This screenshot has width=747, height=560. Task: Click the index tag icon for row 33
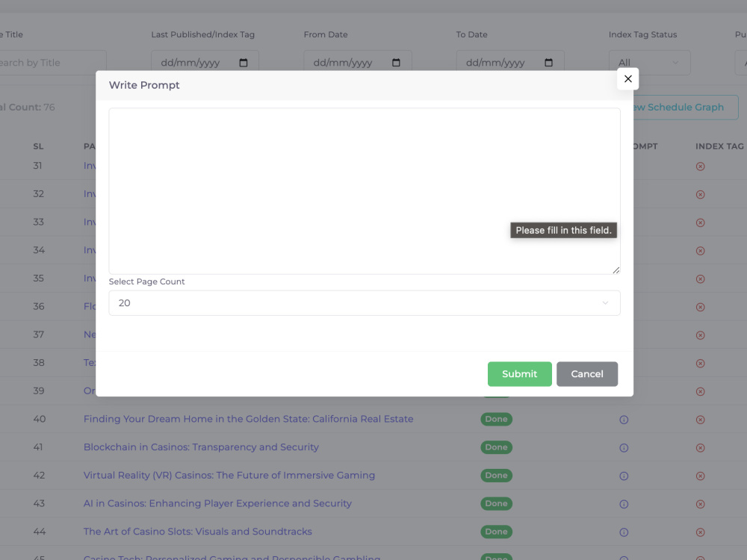pos(701,223)
